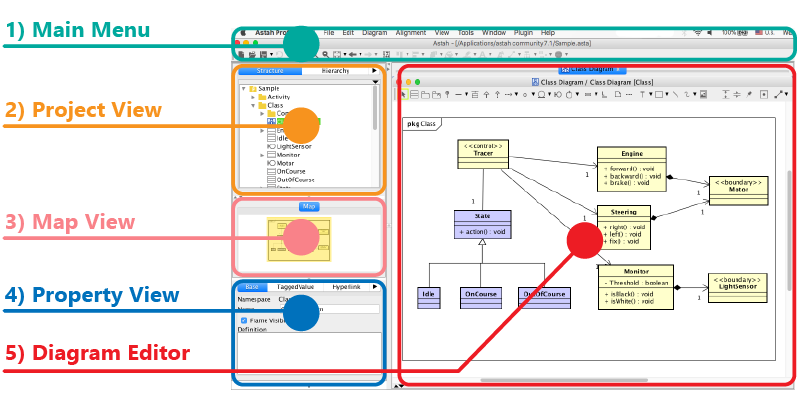
Task: Open the Diagram menu
Action: coord(375,33)
